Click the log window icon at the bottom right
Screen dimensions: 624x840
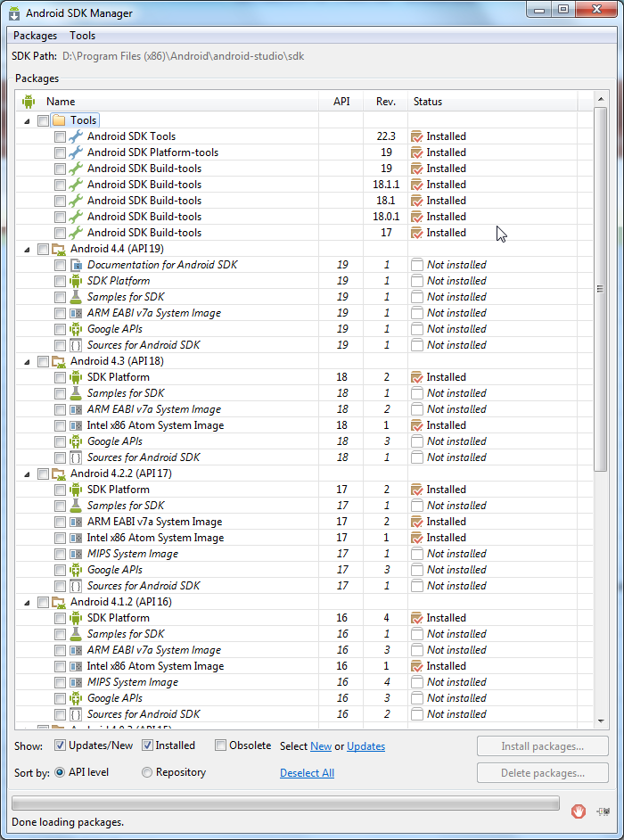point(603,811)
